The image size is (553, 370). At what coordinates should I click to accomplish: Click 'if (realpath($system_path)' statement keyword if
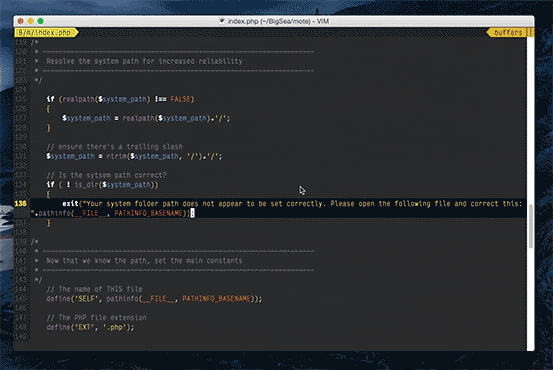point(50,99)
